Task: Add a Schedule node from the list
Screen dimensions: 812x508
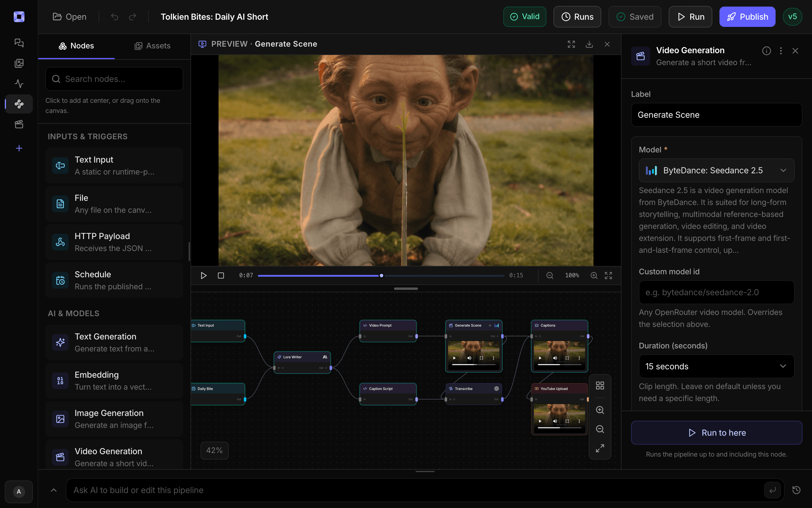Action: pos(114,281)
